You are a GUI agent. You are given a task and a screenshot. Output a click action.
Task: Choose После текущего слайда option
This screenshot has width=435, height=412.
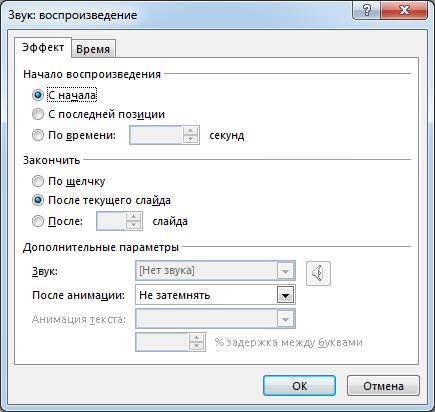38,200
